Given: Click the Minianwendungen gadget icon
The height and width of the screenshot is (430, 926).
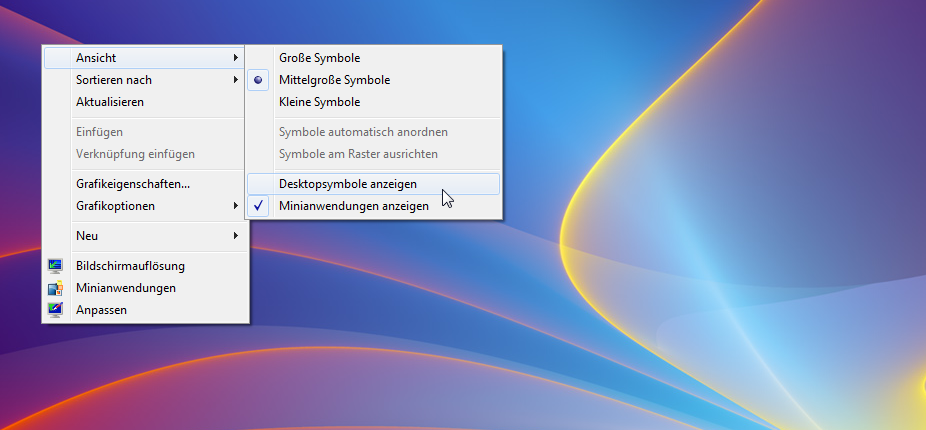Looking at the screenshot, I should point(56,288).
